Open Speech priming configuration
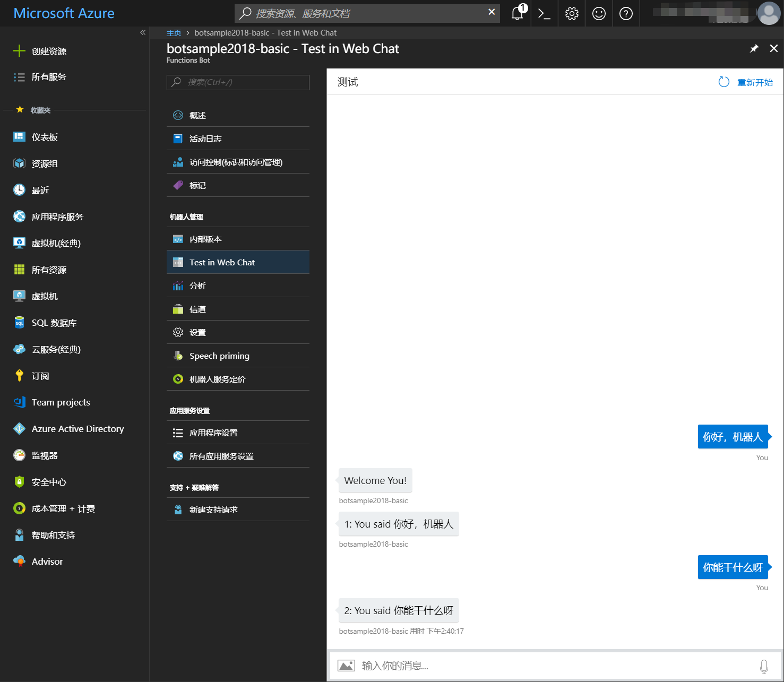 219,356
